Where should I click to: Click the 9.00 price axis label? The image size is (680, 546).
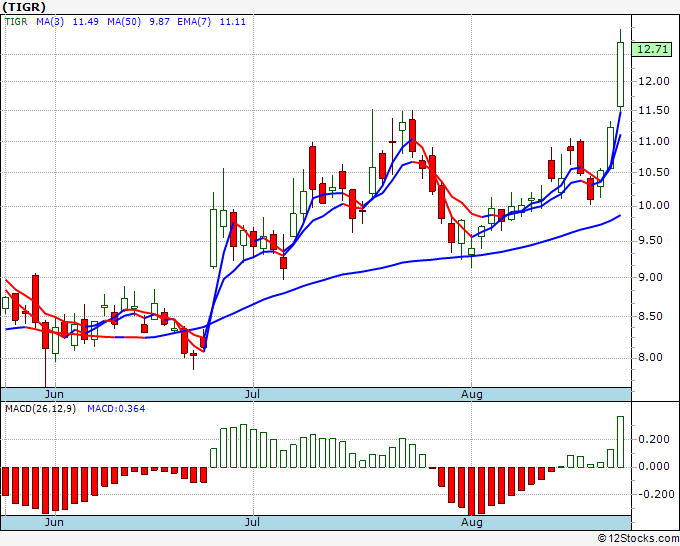tap(651, 278)
